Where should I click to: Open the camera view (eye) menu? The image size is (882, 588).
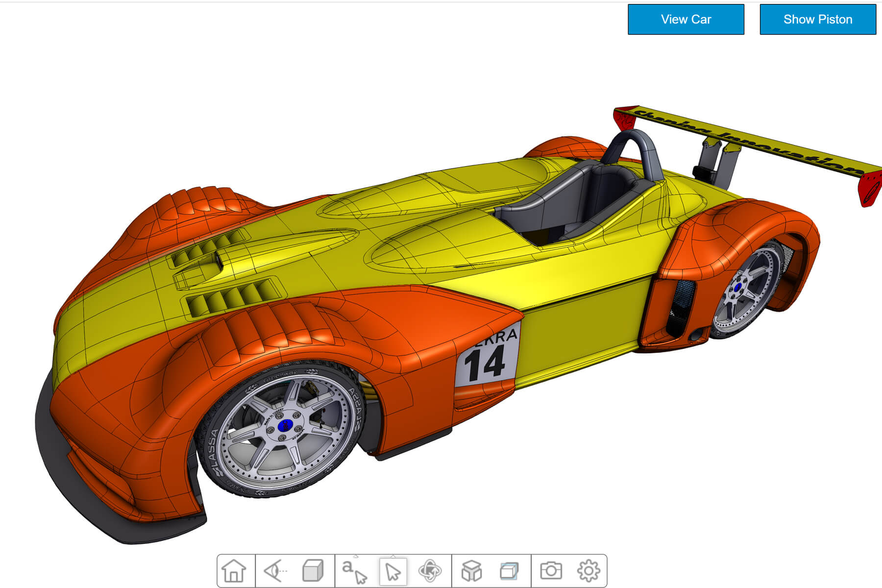275,571
